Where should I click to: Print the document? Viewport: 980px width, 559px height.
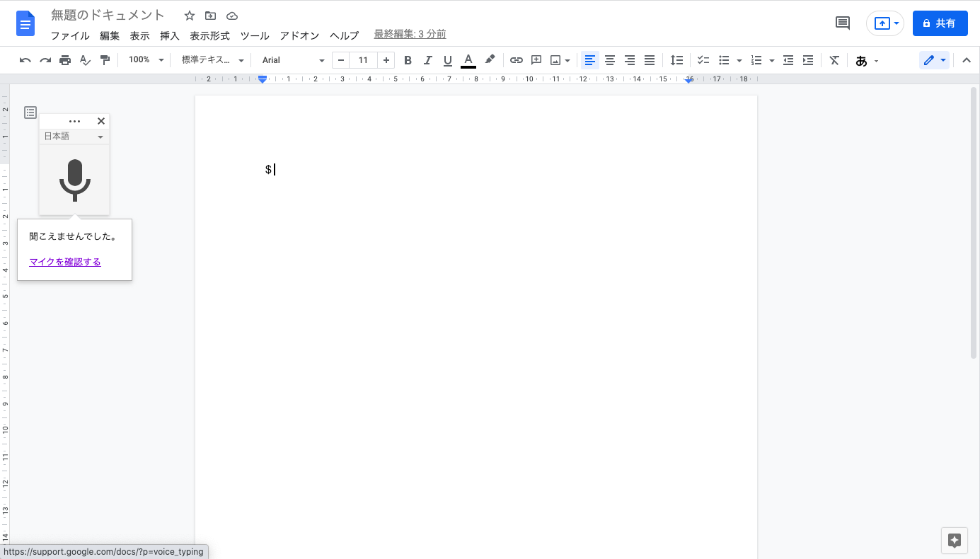(65, 60)
